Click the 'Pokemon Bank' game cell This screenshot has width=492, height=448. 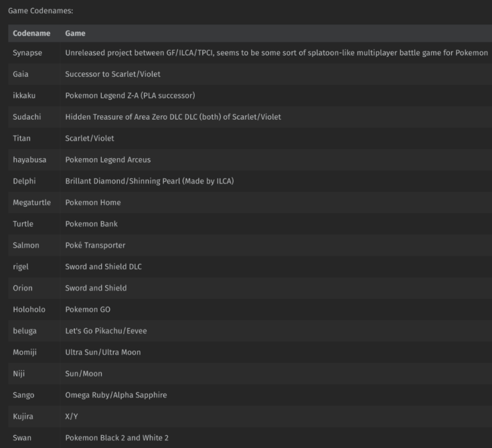click(x=91, y=224)
